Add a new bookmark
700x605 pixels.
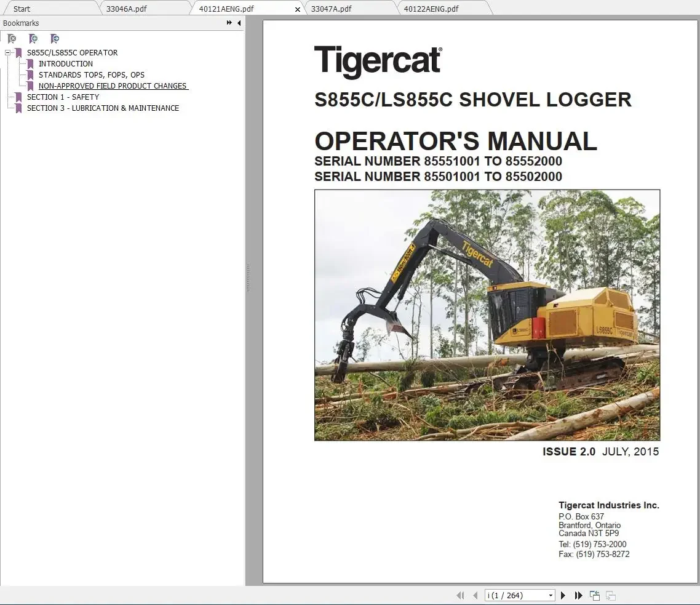[x=33, y=38]
